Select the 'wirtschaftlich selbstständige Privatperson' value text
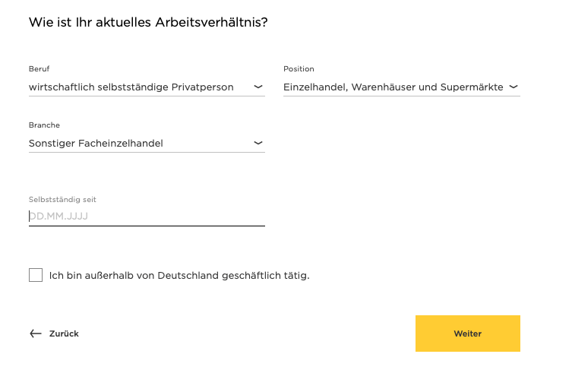This screenshot has width=572, height=392. coord(131,87)
